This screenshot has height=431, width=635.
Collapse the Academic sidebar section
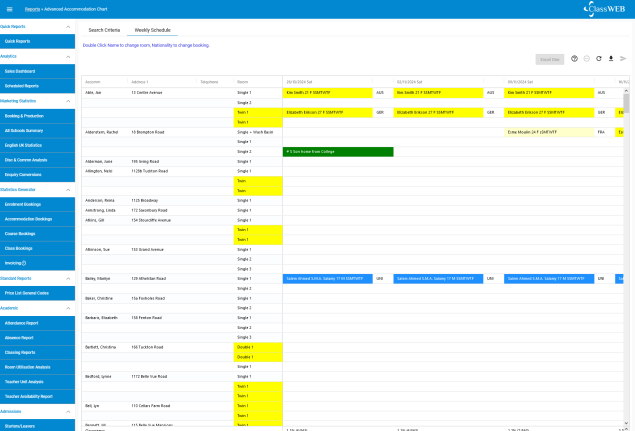click(x=69, y=308)
